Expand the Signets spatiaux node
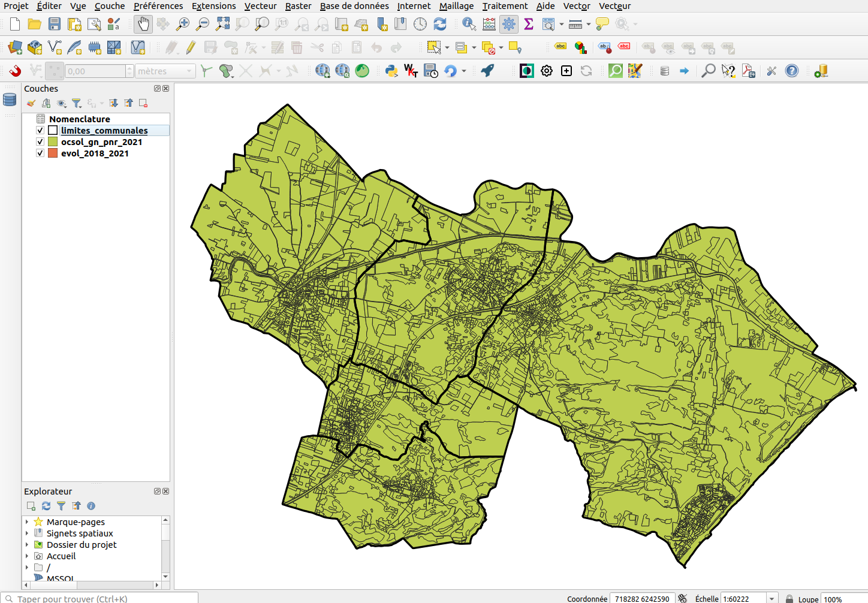This screenshot has width=868, height=603. 27,533
